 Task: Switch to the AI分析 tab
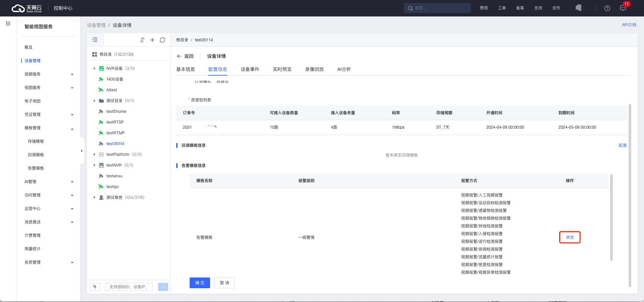click(344, 69)
